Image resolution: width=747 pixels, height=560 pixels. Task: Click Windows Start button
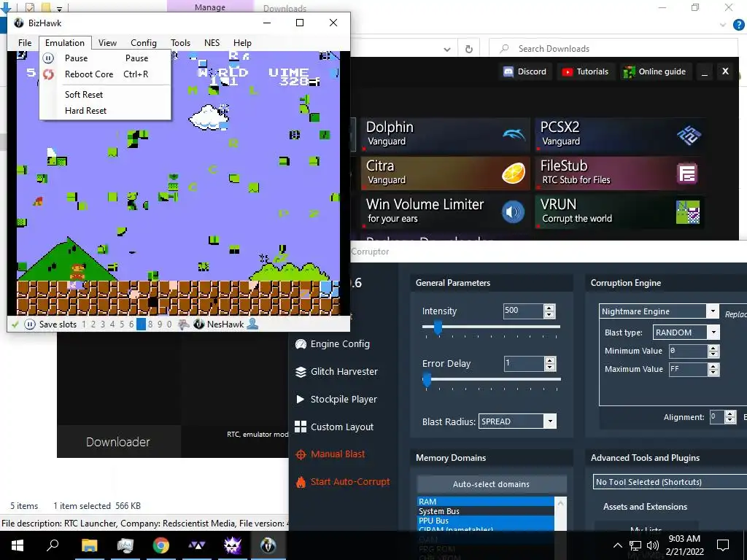point(18,545)
